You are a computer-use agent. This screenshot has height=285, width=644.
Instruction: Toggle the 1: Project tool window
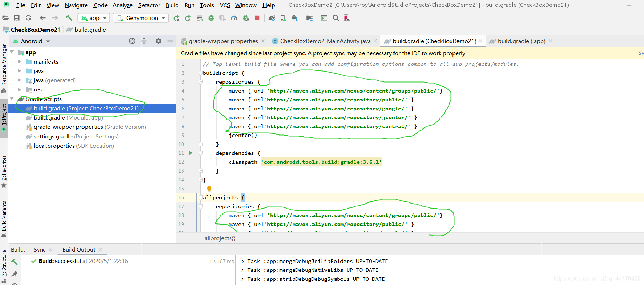coord(4,118)
